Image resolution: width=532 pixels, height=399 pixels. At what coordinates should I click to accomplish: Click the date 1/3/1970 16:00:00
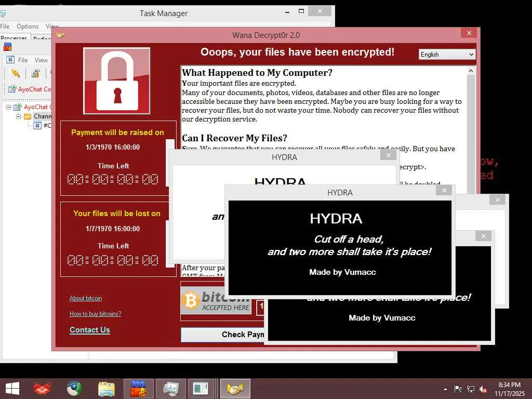coord(113,147)
